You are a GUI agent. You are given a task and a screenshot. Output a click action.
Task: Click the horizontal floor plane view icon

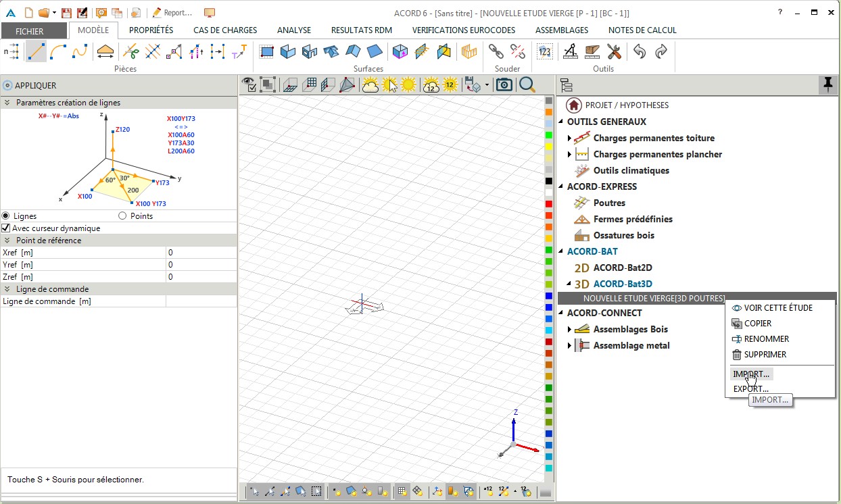[290, 84]
